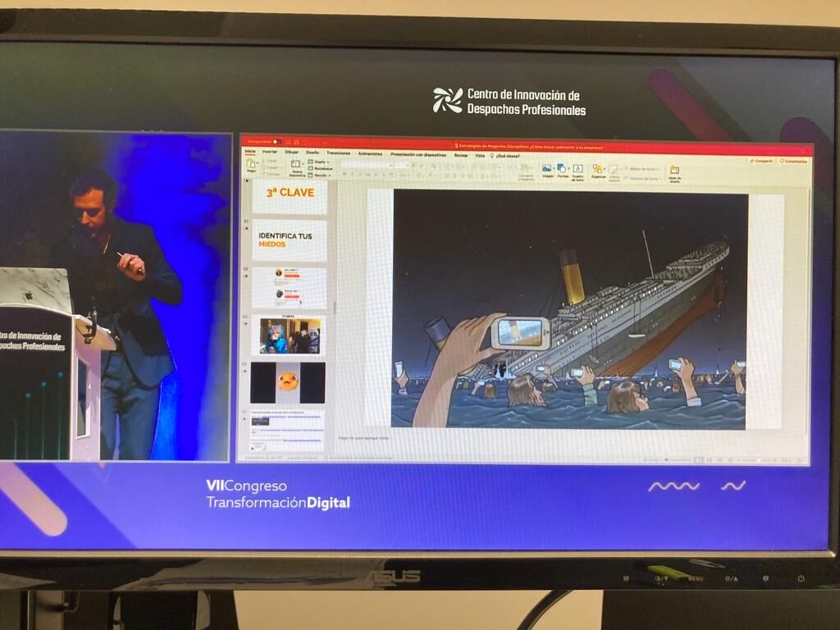Expand the Formas dropdown arrow
The image size is (840, 630).
point(568,168)
